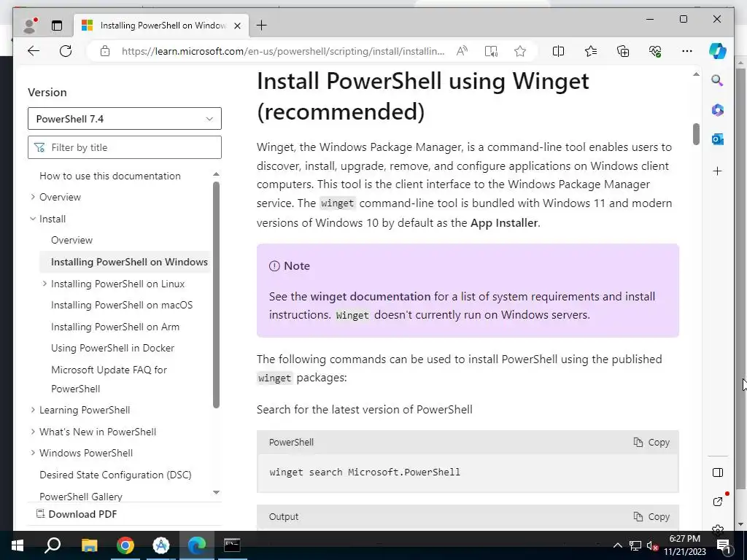The width and height of the screenshot is (747, 560).
Task: Open the notification center
Action: 724,545
